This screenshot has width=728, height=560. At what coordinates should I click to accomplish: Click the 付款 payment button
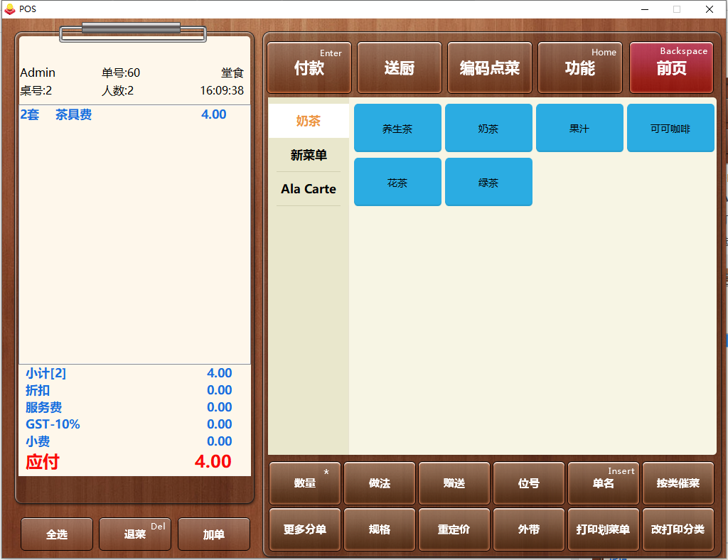pos(309,68)
